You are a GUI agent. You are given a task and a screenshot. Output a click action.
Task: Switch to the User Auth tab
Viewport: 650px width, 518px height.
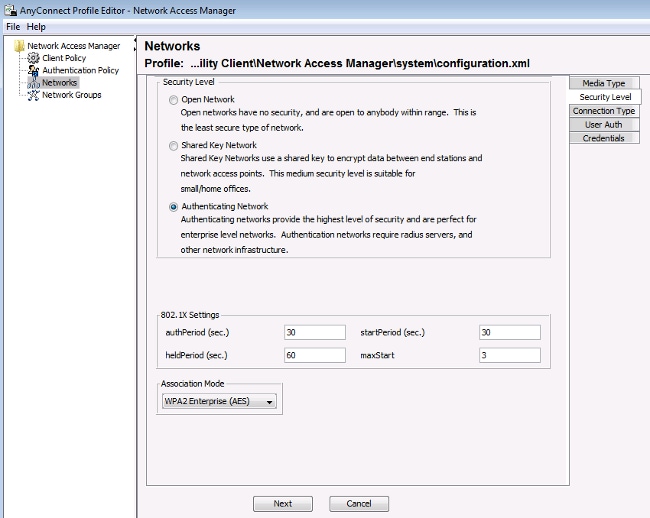[604, 125]
